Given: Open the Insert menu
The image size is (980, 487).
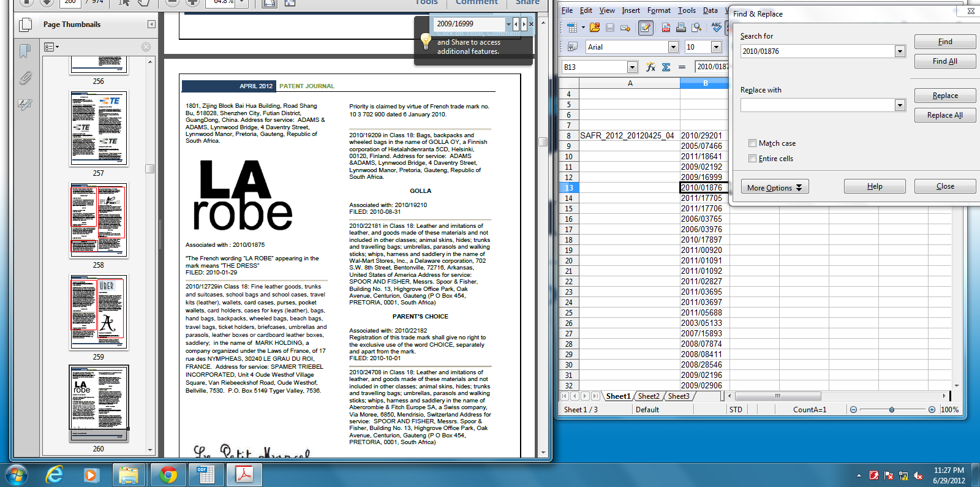Looking at the screenshot, I should tap(631, 10).
